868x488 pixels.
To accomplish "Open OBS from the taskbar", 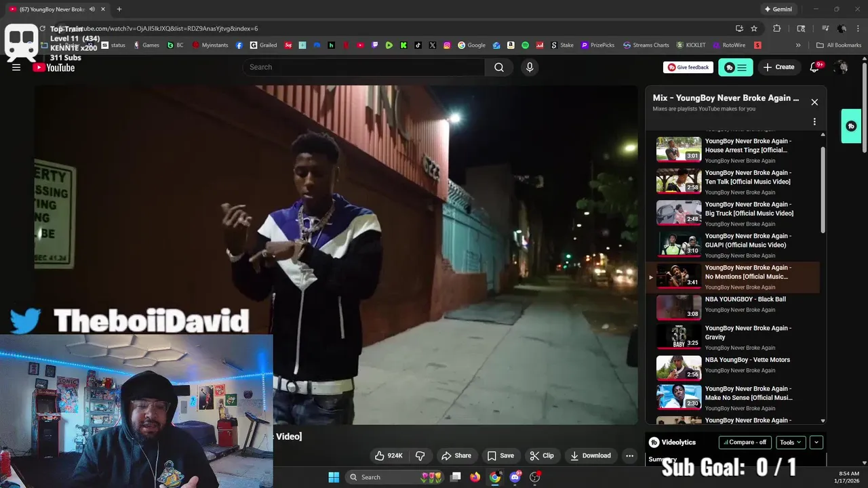I will [534, 477].
